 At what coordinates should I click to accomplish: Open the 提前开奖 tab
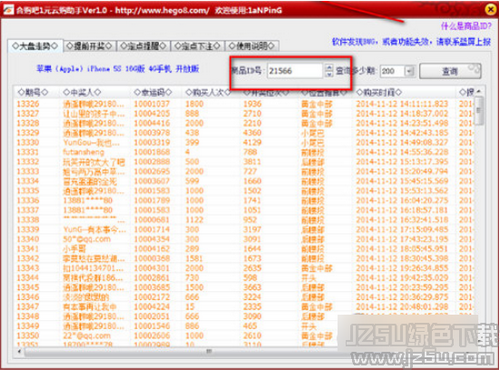coord(89,46)
